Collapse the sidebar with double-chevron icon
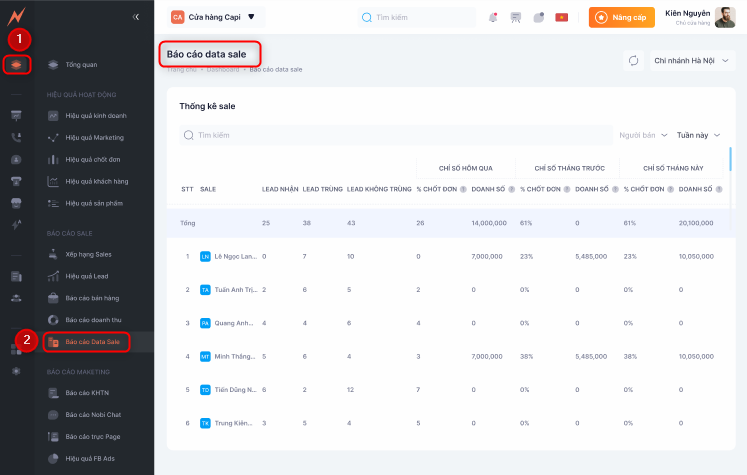The width and height of the screenshot is (747, 475). pyautogui.click(x=136, y=17)
